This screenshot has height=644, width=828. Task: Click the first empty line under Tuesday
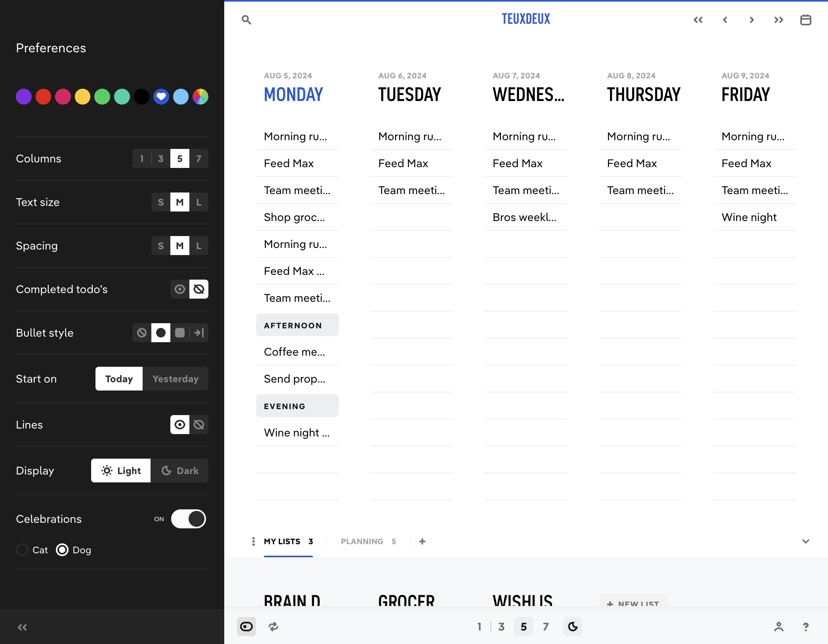click(x=412, y=217)
